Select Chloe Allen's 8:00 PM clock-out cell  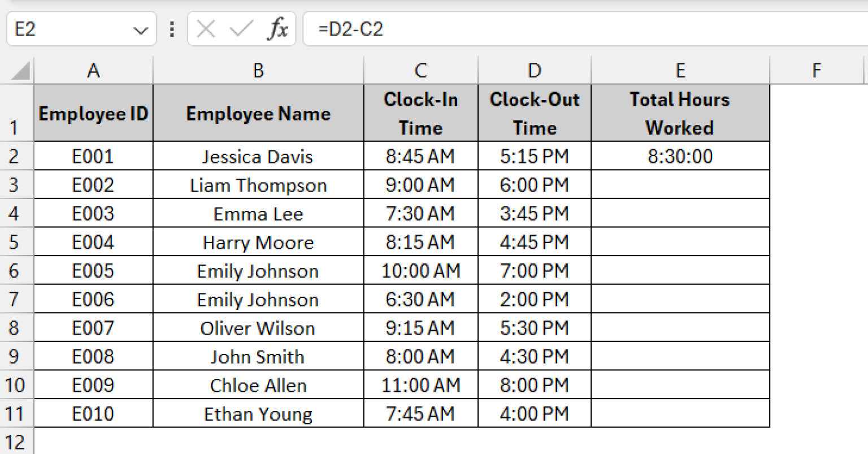pyautogui.click(x=534, y=385)
